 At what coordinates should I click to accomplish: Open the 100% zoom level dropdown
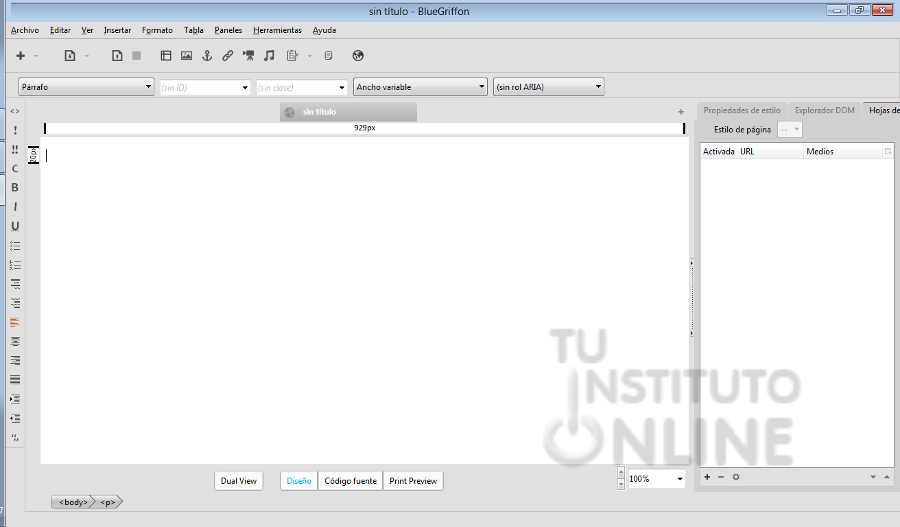point(657,479)
